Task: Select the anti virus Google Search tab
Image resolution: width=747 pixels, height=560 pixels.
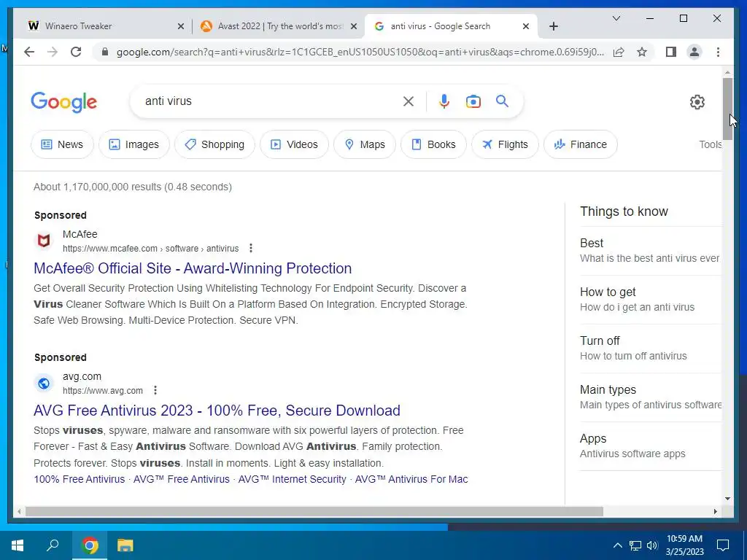Action: tap(451, 26)
